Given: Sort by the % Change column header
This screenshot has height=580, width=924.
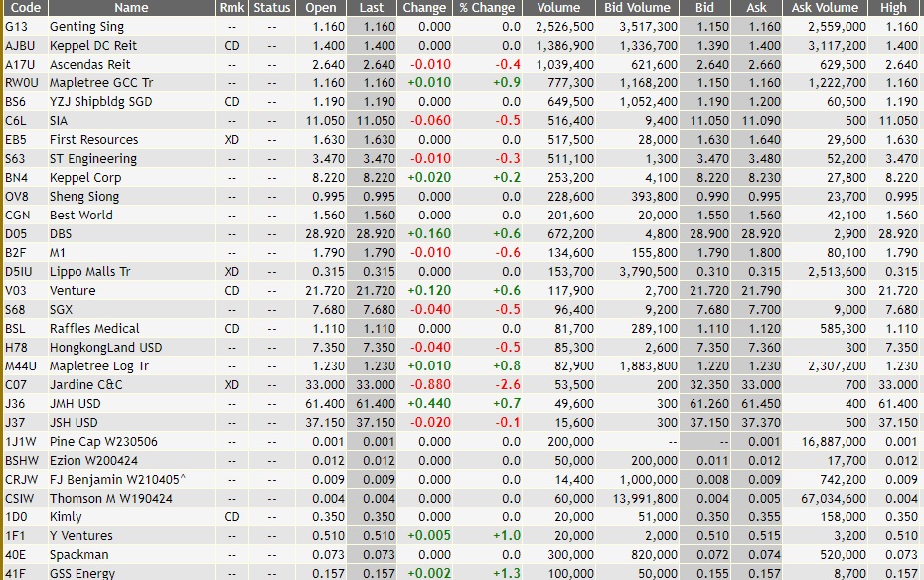Looking at the screenshot, I should click(x=487, y=8).
